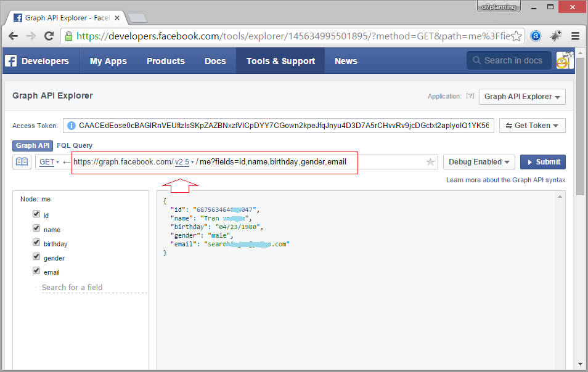Open the Debug Enabled dropdown

click(479, 162)
